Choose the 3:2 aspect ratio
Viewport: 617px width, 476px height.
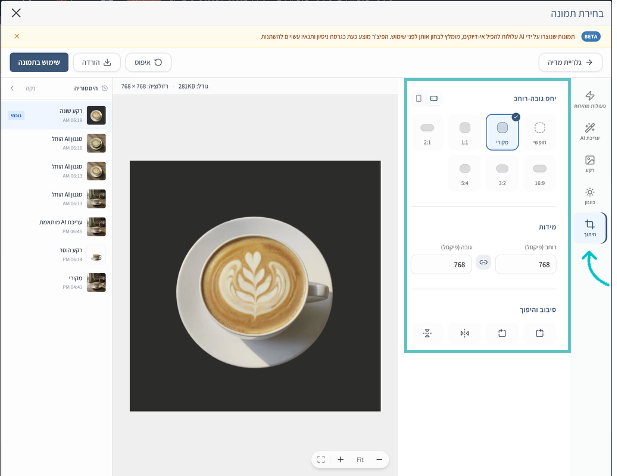point(502,173)
